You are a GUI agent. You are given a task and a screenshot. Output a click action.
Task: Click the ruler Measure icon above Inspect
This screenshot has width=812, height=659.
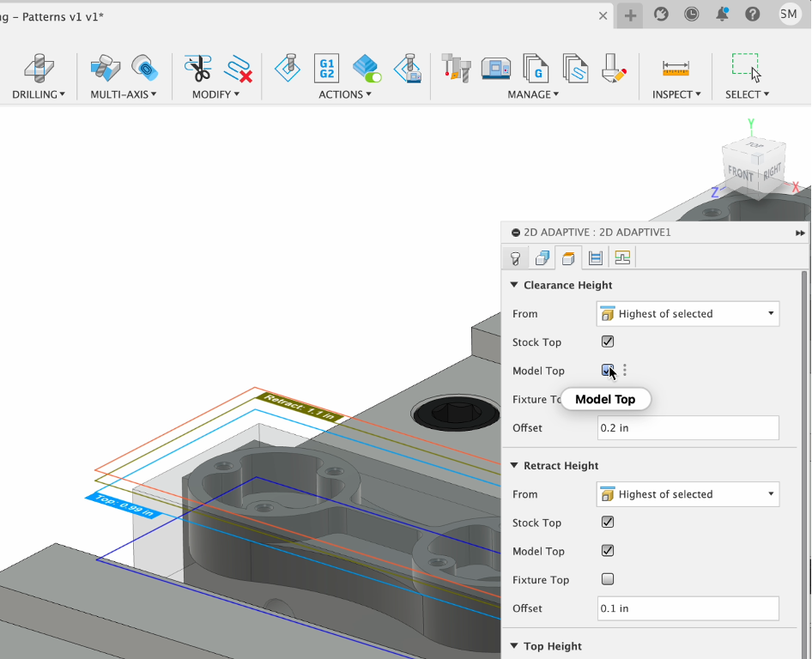[676, 69]
